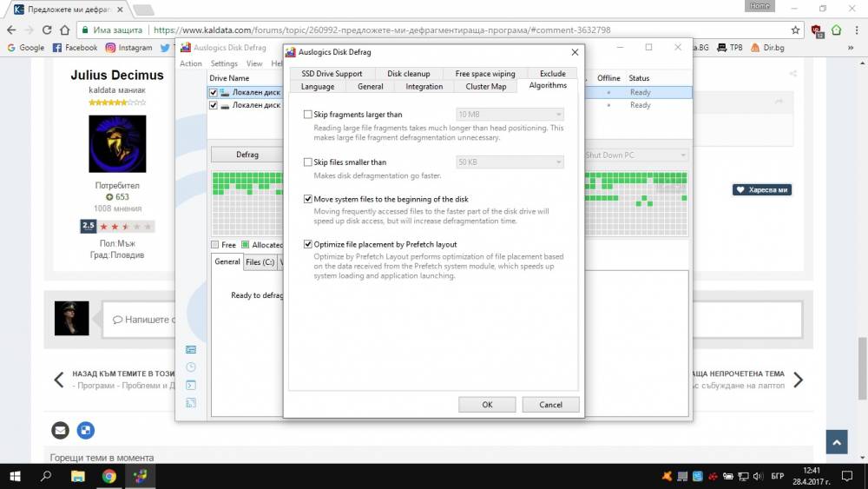Click the bottom sidebar icon in Disk Defrag
The height and width of the screenshot is (489, 868).
point(191,403)
